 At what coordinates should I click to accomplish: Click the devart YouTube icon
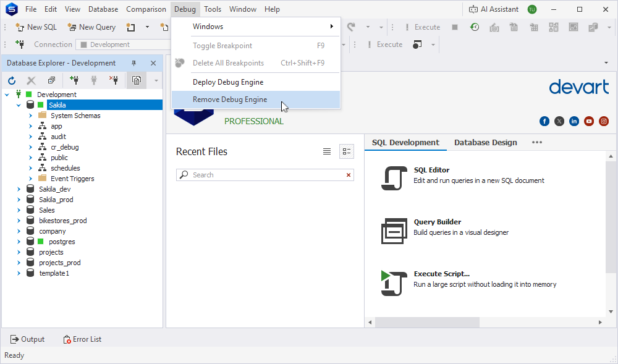(x=589, y=121)
